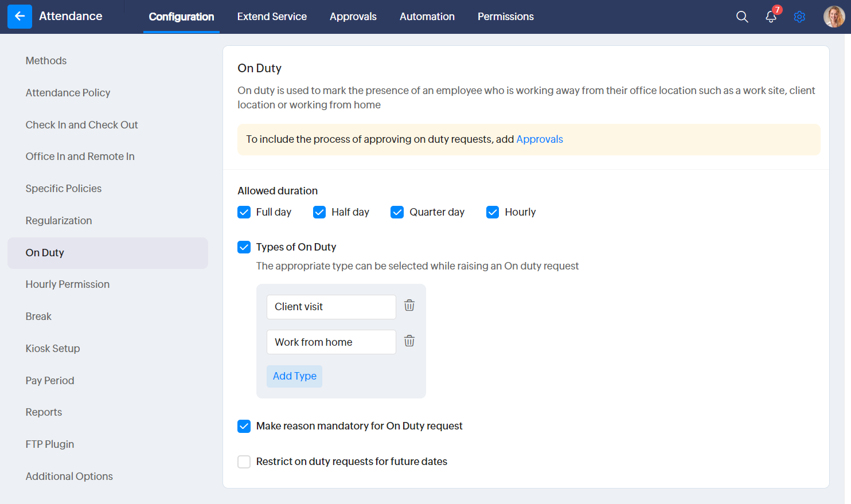This screenshot has height=504, width=851.
Task: Open the Automation tab
Action: coord(427,17)
